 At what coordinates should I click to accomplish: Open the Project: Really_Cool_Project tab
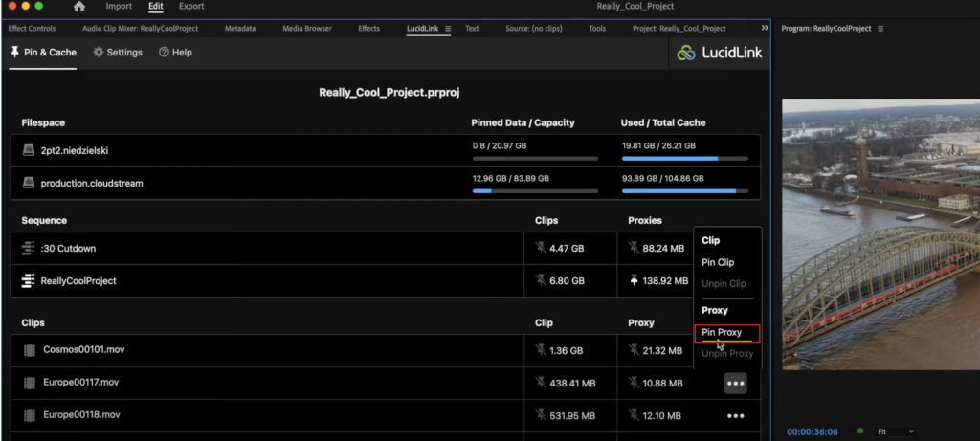679,28
